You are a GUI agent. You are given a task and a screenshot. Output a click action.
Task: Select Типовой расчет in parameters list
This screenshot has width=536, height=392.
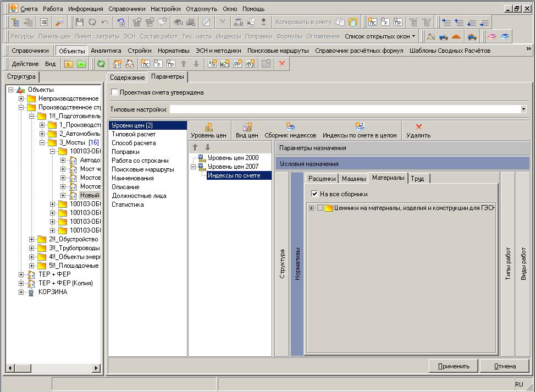click(x=134, y=134)
